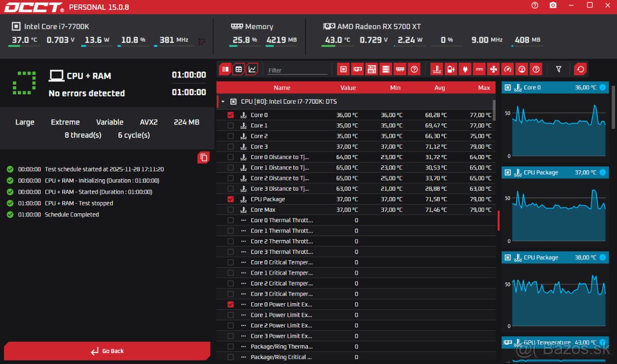Click into the Filter text field

coord(297,70)
